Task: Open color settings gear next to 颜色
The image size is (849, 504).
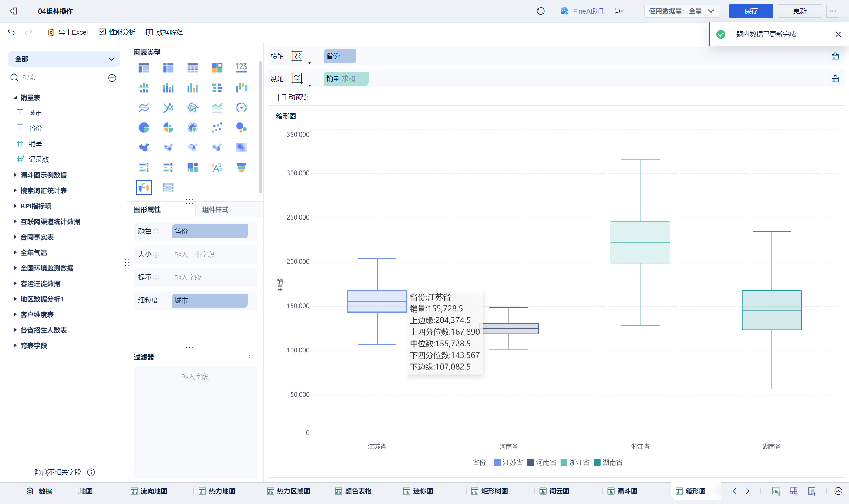Action: [156, 231]
